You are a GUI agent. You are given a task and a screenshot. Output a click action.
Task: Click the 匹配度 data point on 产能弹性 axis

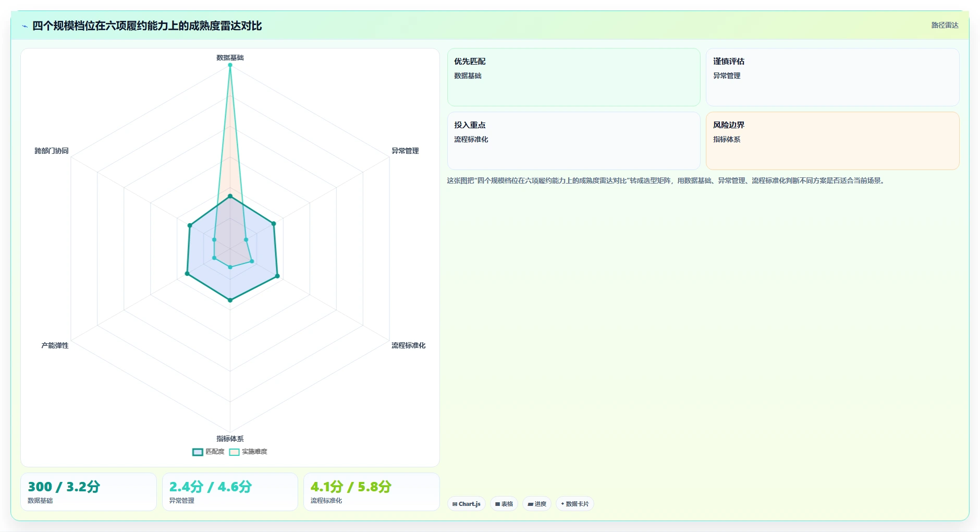click(187, 273)
